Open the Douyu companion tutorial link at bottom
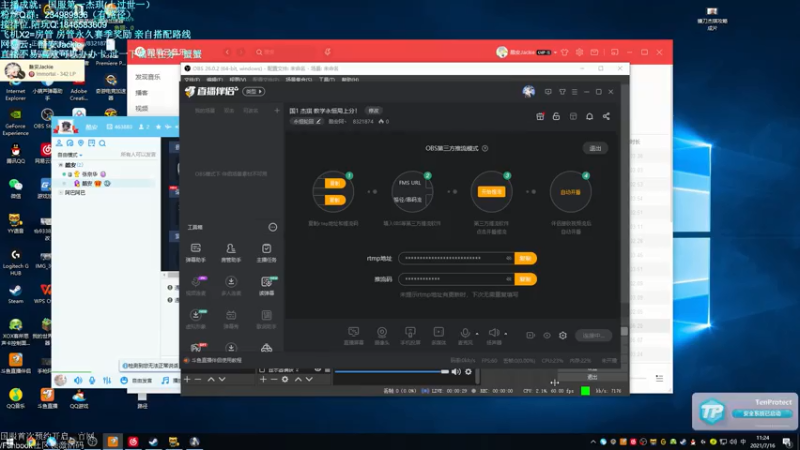The height and width of the screenshot is (450, 800). pos(216,360)
